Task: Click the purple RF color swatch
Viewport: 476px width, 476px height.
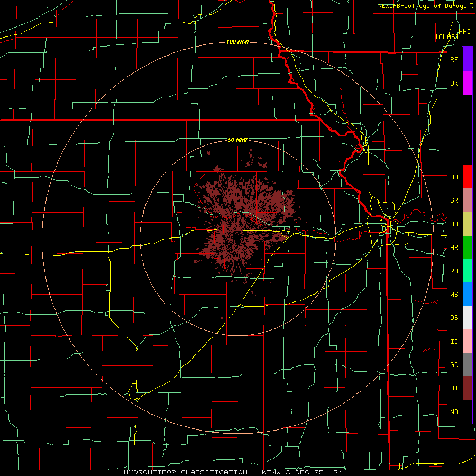Action: (467, 59)
